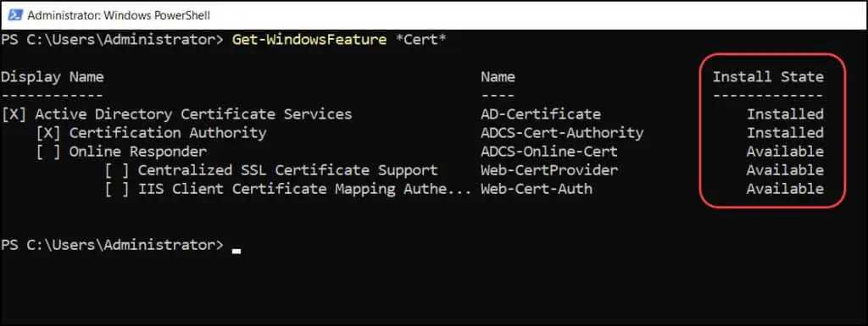Click the PowerShell icon in the title bar

(15, 15)
